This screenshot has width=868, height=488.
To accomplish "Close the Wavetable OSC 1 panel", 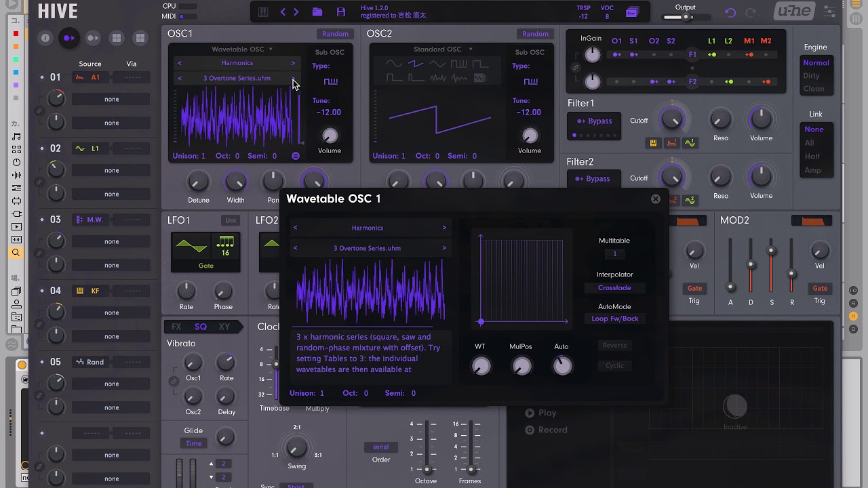I will point(656,199).
